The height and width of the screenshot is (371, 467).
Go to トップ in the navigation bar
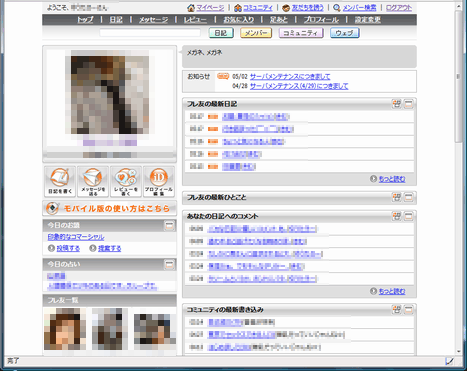tap(85, 20)
